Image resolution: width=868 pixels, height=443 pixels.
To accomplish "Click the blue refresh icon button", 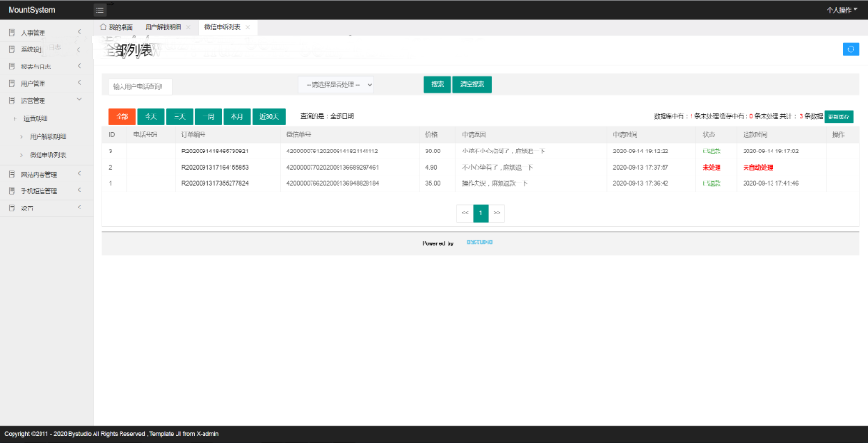I will tap(851, 49).
